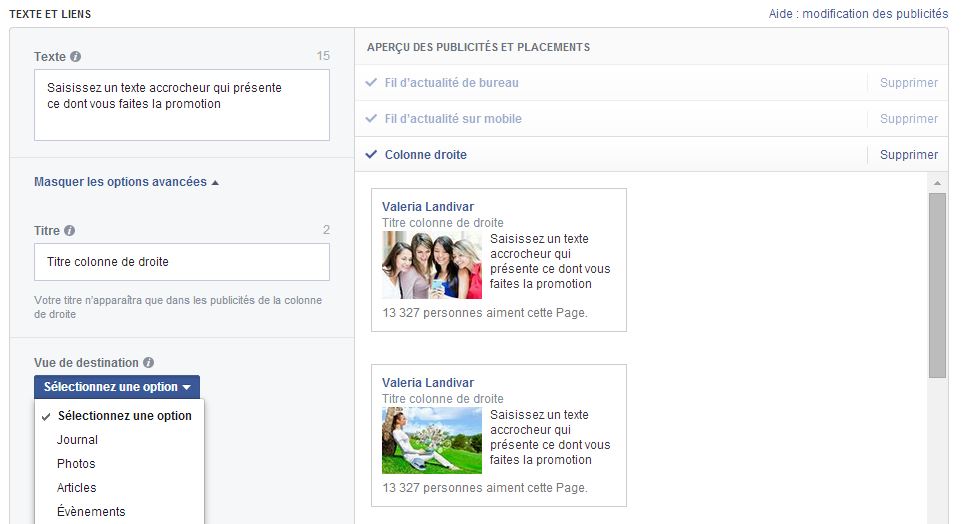Toggle the Colonne droite checkmark
Image resolution: width=963 pixels, height=524 pixels.
[x=371, y=154]
